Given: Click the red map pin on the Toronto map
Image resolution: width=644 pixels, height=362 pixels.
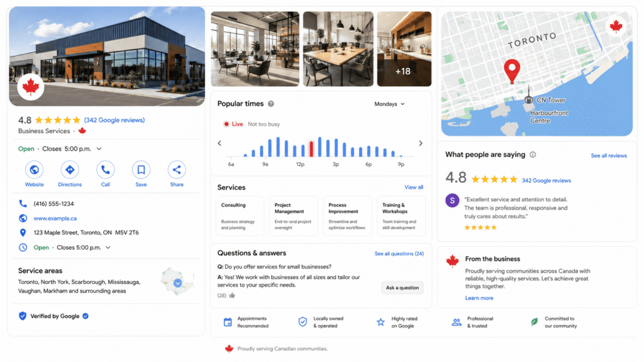Looking at the screenshot, I should click(x=512, y=72).
